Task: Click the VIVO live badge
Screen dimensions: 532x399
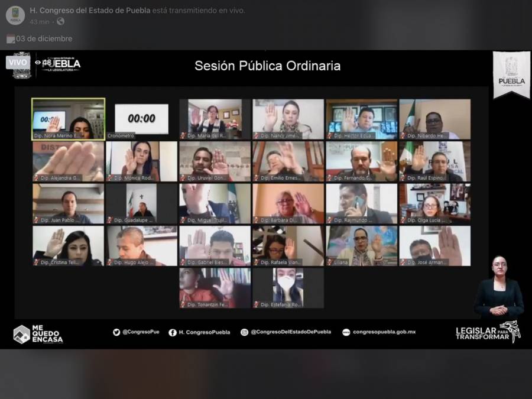Action: (18, 63)
